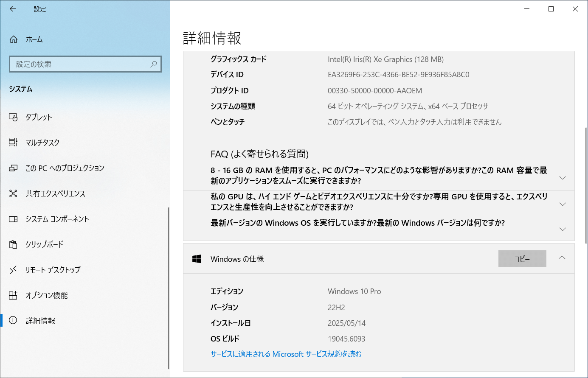Click the エディション value Windows 10 Pro

click(354, 291)
